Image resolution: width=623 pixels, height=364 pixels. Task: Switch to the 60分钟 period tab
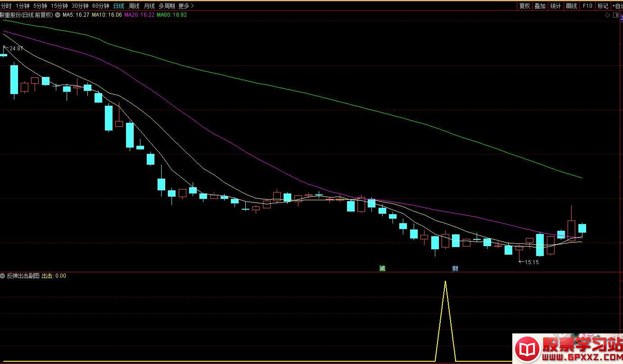[x=100, y=6]
